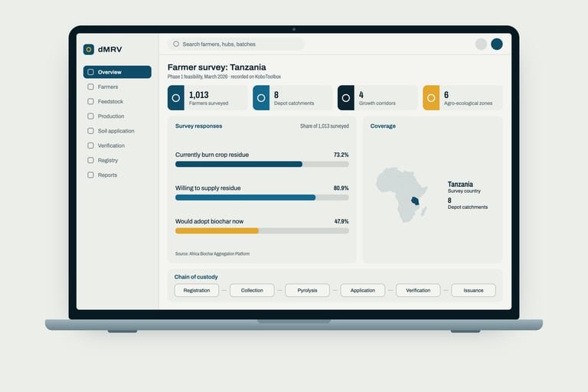Click the Phase 1 feasibility subtitle
Image resolution: width=588 pixels, height=392 pixels.
[224, 77]
